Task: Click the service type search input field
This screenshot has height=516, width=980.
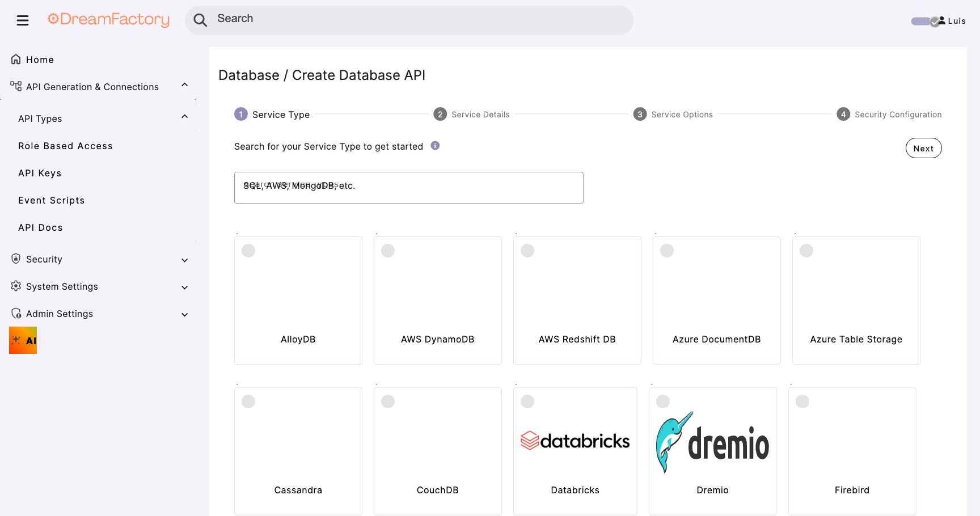Action: tap(408, 187)
